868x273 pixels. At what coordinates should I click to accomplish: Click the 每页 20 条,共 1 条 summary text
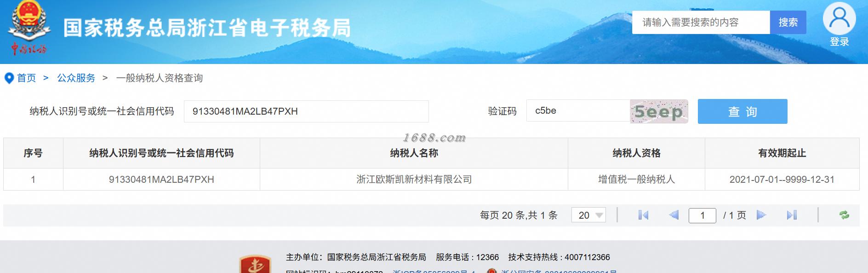[519, 215]
